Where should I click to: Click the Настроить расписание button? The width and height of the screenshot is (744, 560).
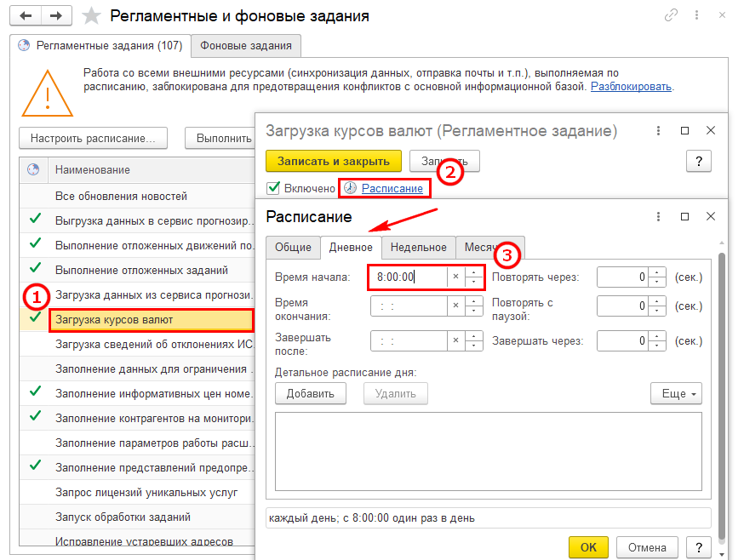click(x=93, y=138)
